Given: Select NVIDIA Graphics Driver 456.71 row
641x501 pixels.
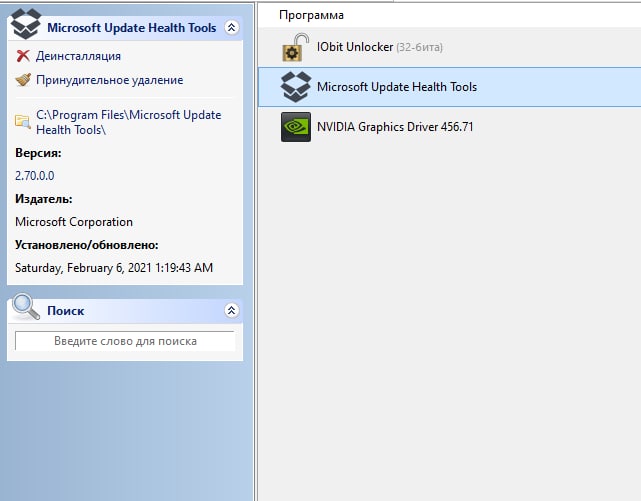Looking at the screenshot, I should click(x=450, y=127).
